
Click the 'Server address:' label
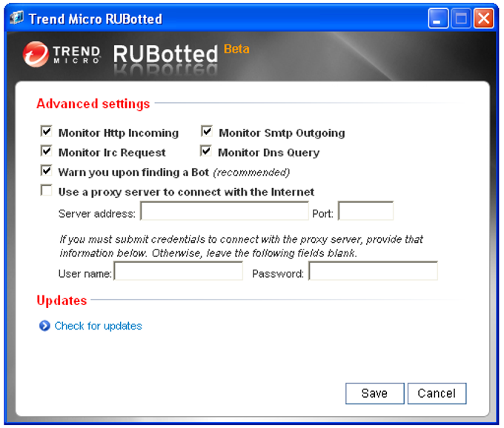97,213
